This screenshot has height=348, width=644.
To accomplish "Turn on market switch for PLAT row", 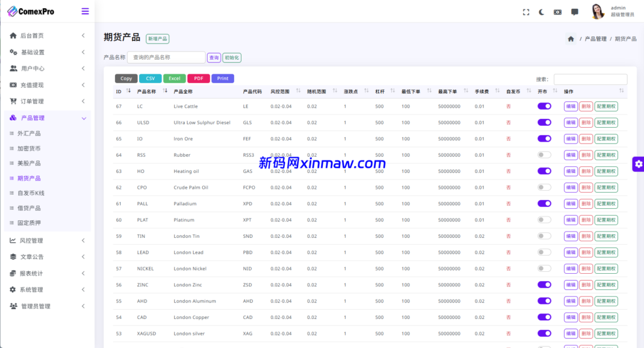I will coord(544,220).
